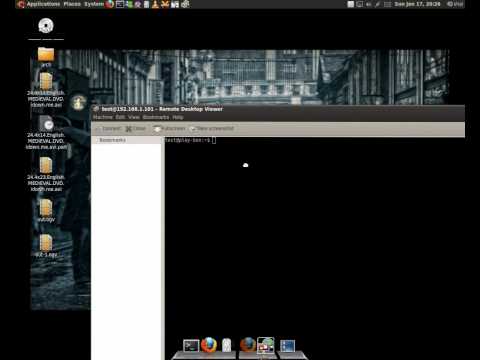Image resolution: width=480 pixels, height=360 pixels.
Task: Open the clock and date applet
Action: coord(417,4)
